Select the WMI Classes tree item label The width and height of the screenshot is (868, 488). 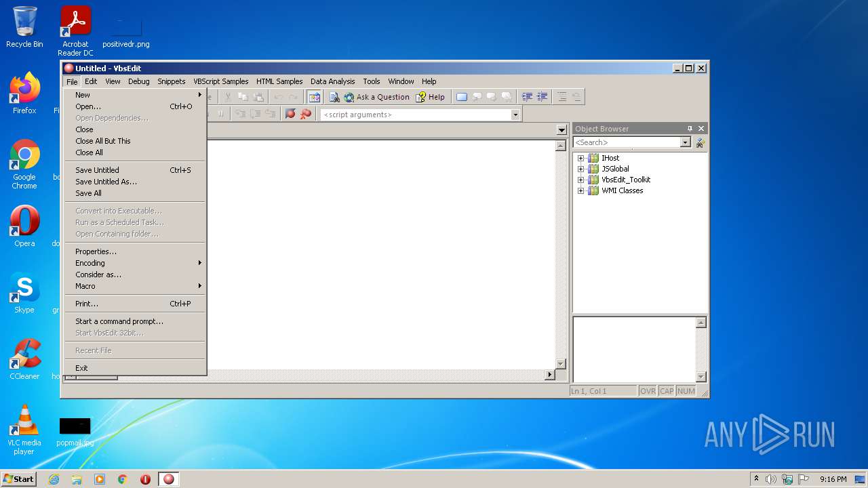[622, 190]
